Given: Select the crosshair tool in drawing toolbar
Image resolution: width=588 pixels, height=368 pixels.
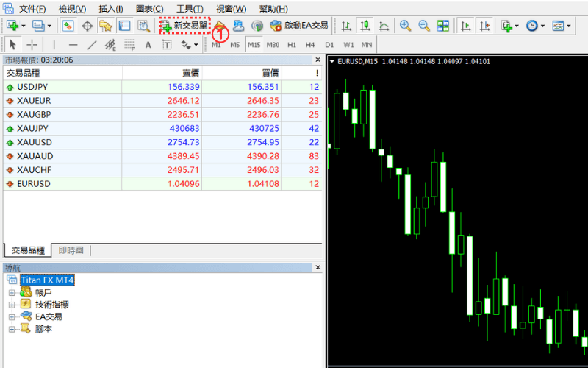Looking at the screenshot, I should pos(32,45).
